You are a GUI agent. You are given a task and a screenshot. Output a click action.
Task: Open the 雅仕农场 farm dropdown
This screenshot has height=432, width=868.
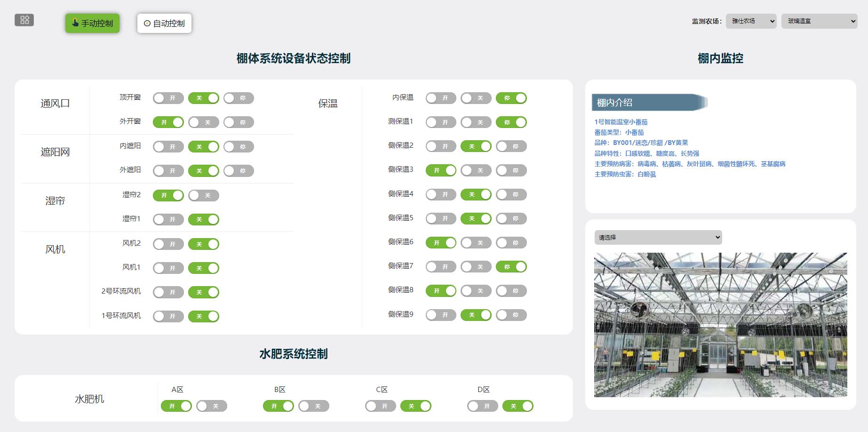click(751, 21)
